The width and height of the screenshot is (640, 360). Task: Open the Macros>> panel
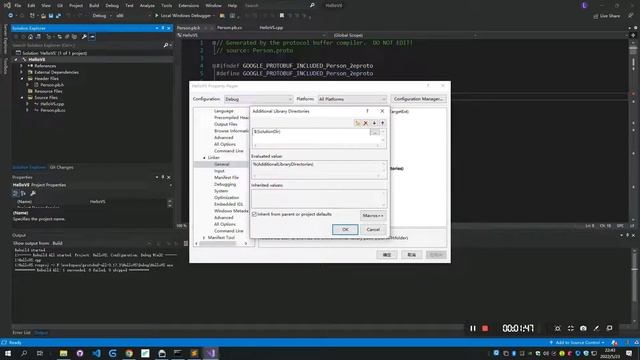pyautogui.click(x=373, y=216)
